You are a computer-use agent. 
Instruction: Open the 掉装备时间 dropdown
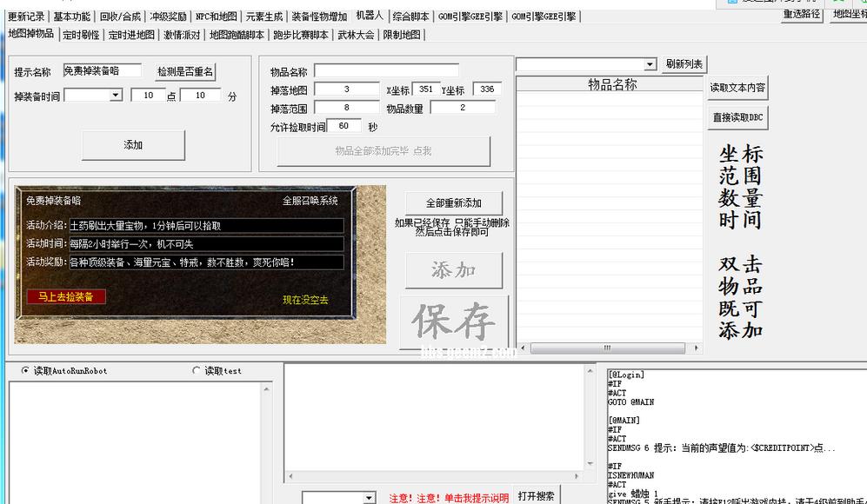(x=117, y=94)
